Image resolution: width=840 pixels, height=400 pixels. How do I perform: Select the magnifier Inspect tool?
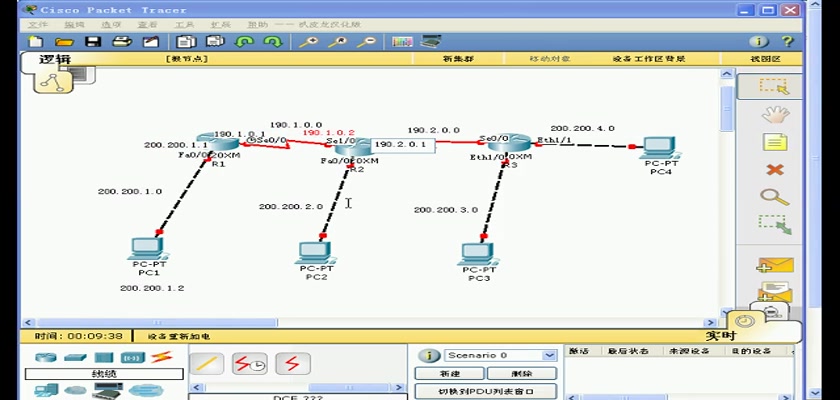773,197
